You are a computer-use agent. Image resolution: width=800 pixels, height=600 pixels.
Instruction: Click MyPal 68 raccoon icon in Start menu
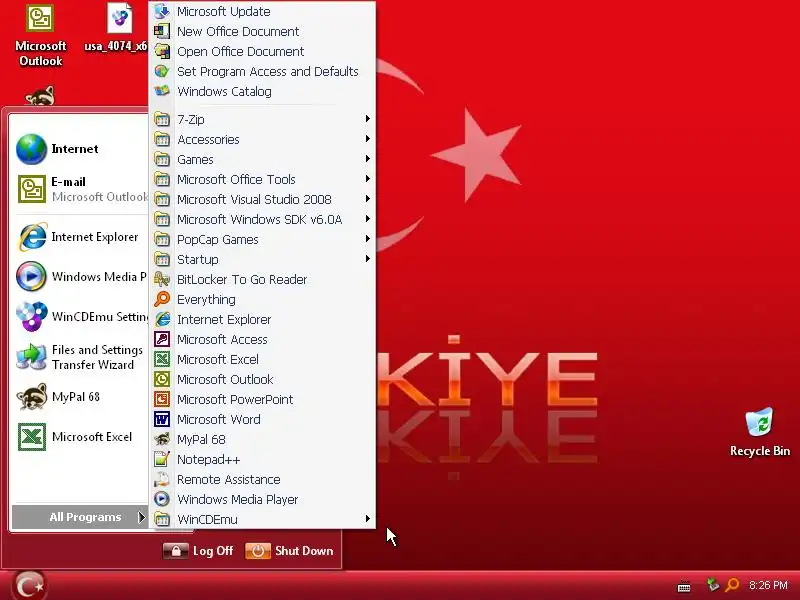(x=32, y=397)
